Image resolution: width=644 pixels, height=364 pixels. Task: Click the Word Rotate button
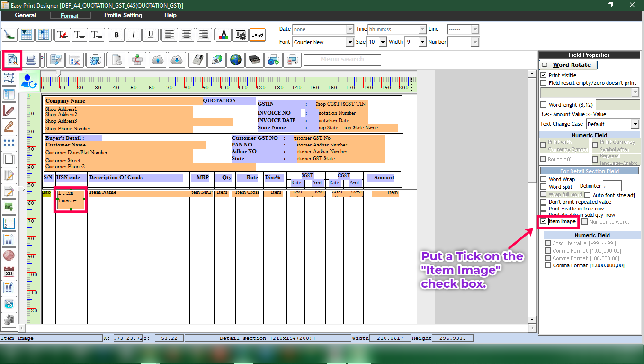(x=568, y=65)
